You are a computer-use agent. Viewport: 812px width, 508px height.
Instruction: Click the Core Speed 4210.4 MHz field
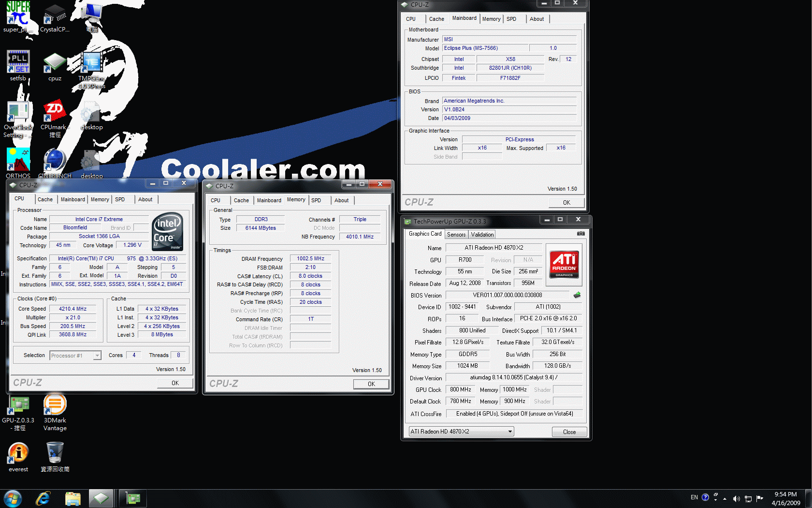(72, 309)
